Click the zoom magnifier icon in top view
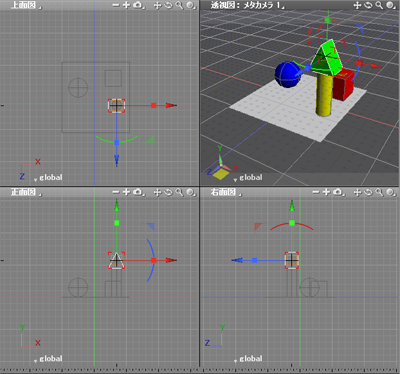 179,5
